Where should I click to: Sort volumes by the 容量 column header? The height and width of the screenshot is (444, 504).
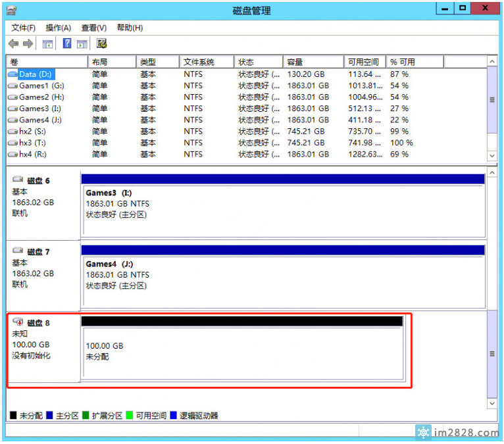point(313,62)
